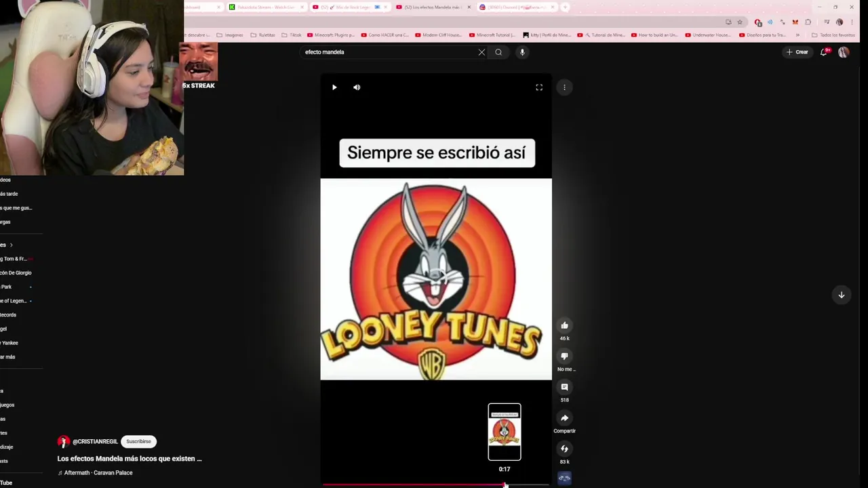This screenshot has width=868, height=488.
Task: Open the Yankee subscription in sidebar
Action: [8, 343]
